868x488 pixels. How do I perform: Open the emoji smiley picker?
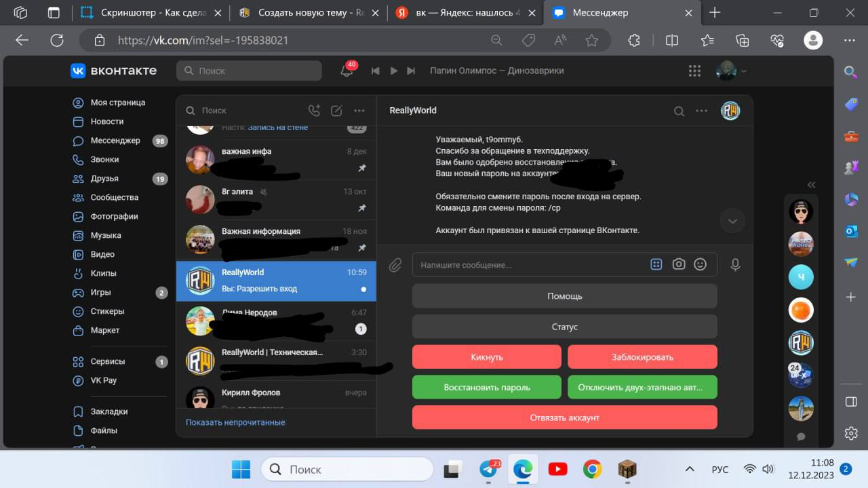(701, 264)
